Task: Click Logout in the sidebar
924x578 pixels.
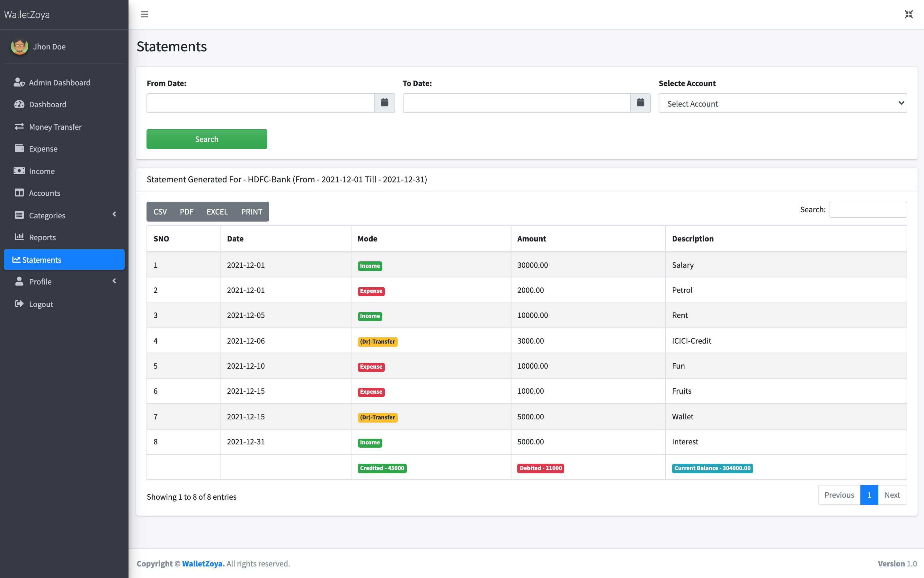Action: click(41, 304)
